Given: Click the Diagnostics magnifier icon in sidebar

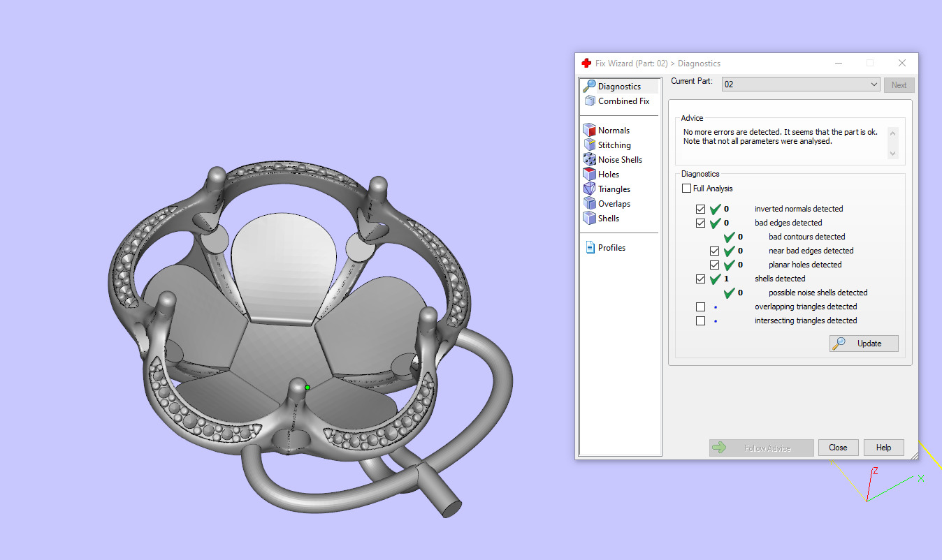Looking at the screenshot, I should (589, 86).
